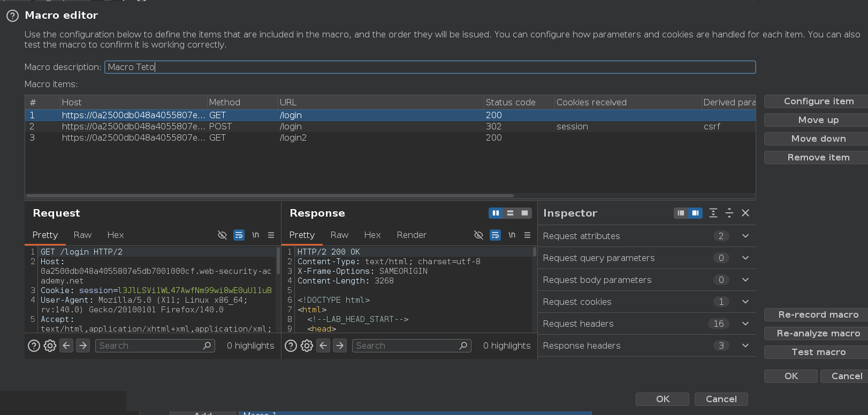
Task: Dock Inspector to the left side
Action: click(681, 213)
